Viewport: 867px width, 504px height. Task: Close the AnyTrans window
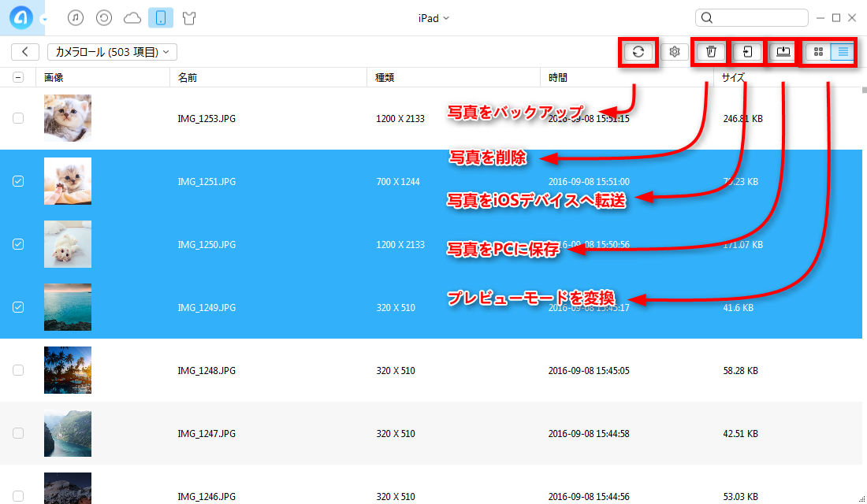(852, 17)
